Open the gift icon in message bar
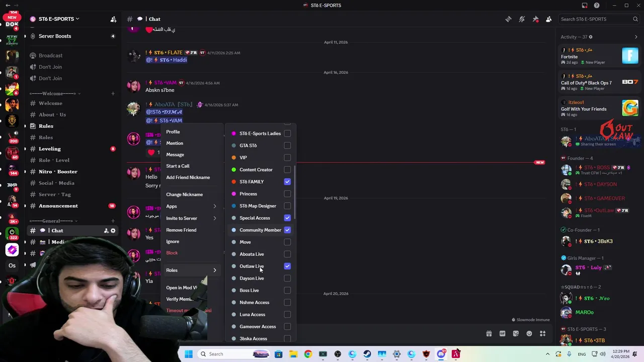The width and height of the screenshot is (644, 362). click(489, 333)
